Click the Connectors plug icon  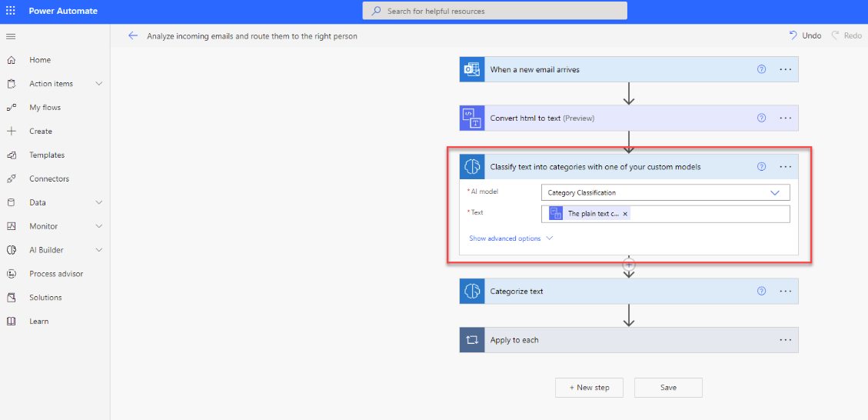[x=11, y=179]
